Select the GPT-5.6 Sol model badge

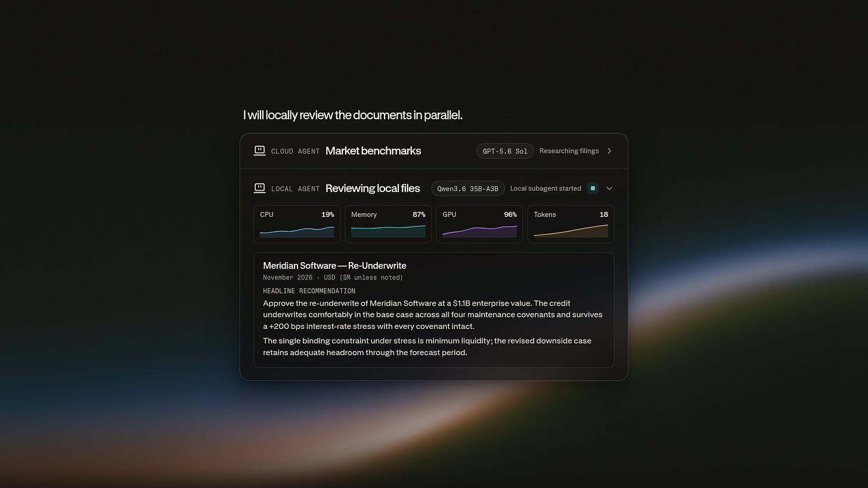tap(505, 151)
